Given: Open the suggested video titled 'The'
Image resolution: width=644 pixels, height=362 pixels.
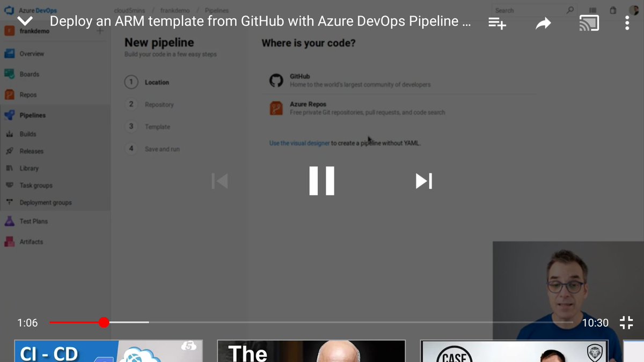Looking at the screenshot, I should (x=311, y=351).
